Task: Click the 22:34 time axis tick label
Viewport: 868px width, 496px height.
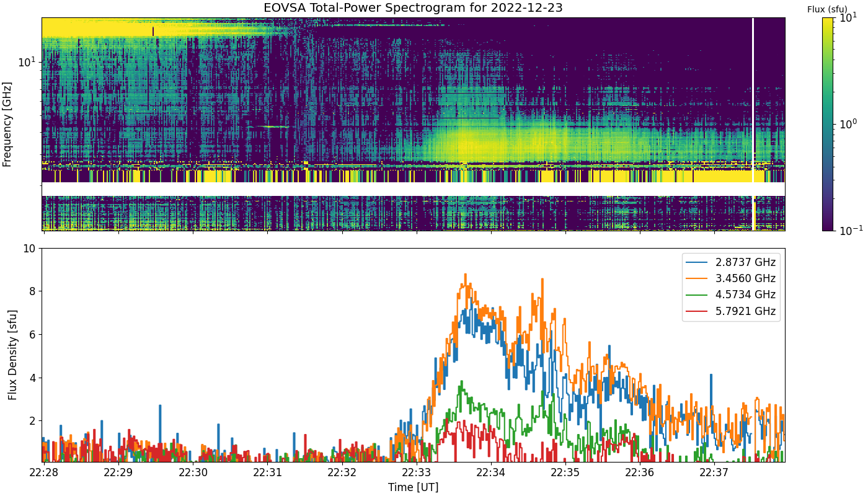Action: pyautogui.click(x=490, y=472)
